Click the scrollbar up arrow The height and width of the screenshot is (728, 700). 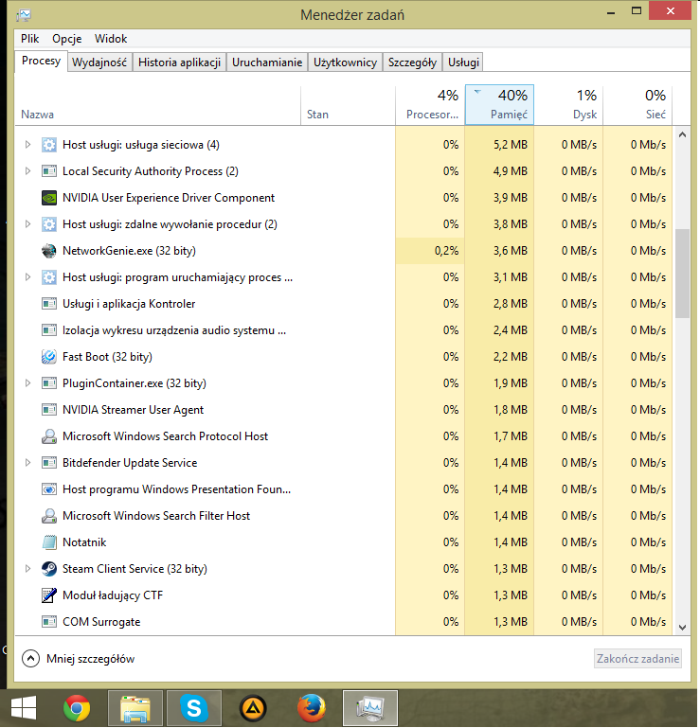tap(682, 135)
